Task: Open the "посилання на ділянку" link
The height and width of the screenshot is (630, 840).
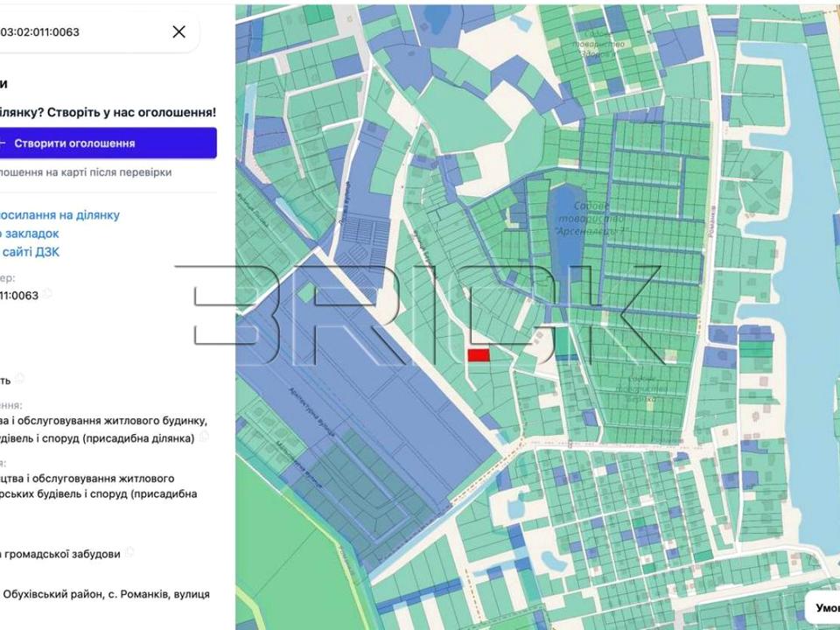Action: [x=59, y=214]
